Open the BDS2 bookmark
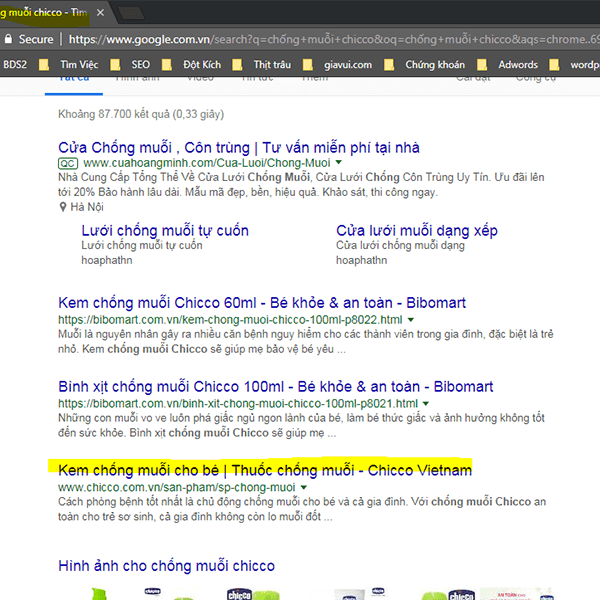Screen dimensions: 600x600 pyautogui.click(x=15, y=65)
